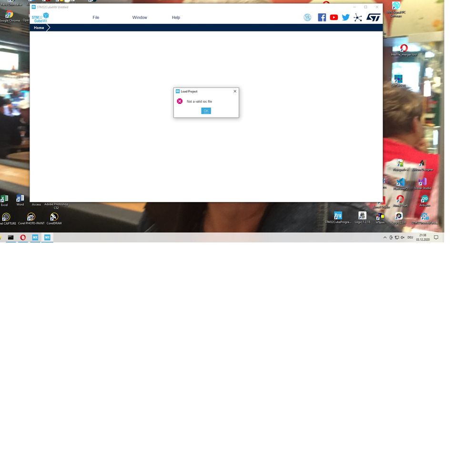Minimize the STM32CubeMX window
Image resolution: width=476 pixels, height=462 pixels.
(x=354, y=7)
